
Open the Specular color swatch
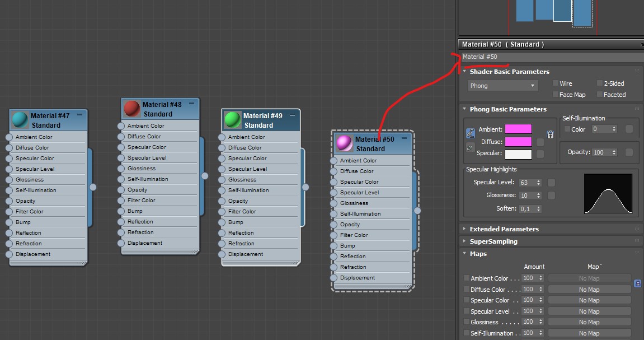coord(518,154)
